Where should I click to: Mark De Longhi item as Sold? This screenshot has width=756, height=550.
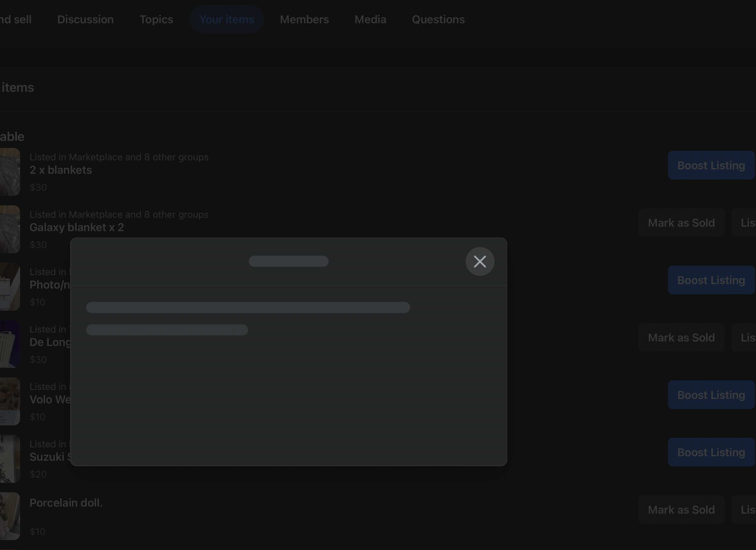pos(681,337)
